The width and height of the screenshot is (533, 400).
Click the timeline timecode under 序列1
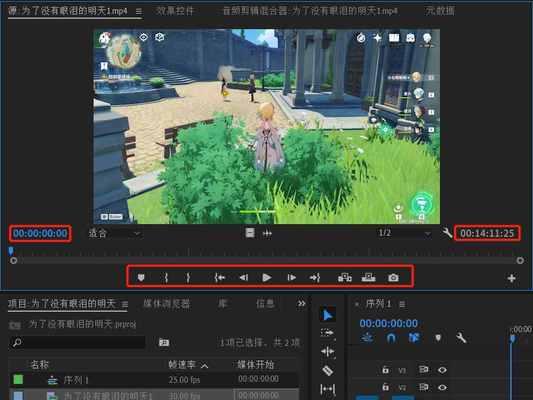(389, 323)
